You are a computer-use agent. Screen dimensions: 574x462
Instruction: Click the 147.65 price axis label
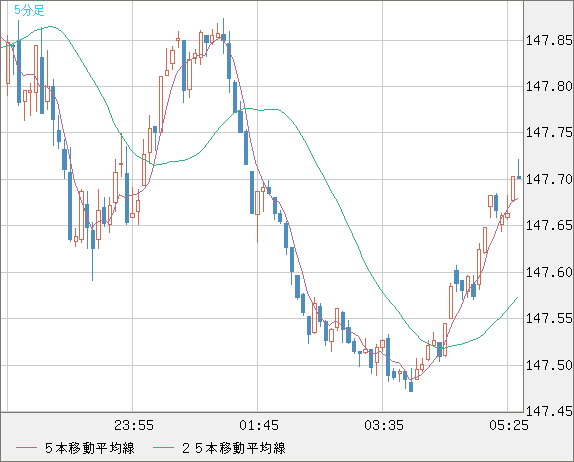(x=549, y=226)
